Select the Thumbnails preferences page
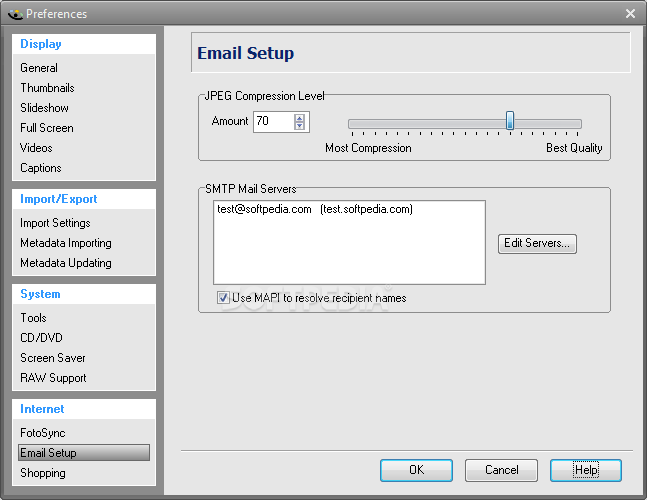The width and height of the screenshot is (647, 500). 47,88
